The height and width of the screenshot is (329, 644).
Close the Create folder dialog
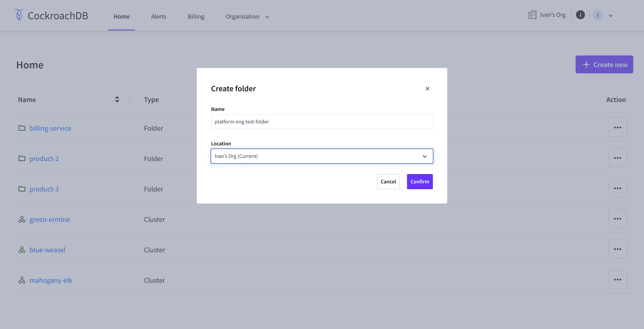(428, 89)
